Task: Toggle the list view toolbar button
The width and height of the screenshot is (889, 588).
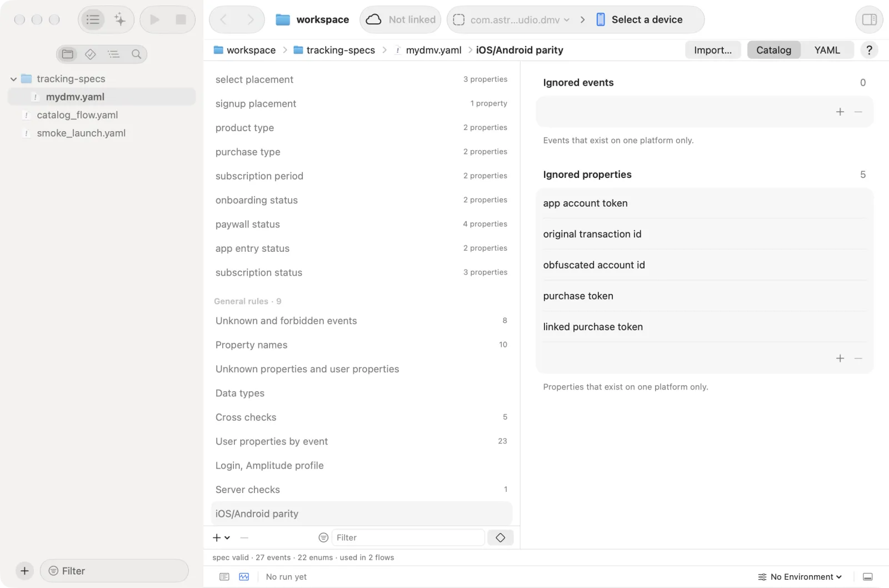Action: click(93, 19)
